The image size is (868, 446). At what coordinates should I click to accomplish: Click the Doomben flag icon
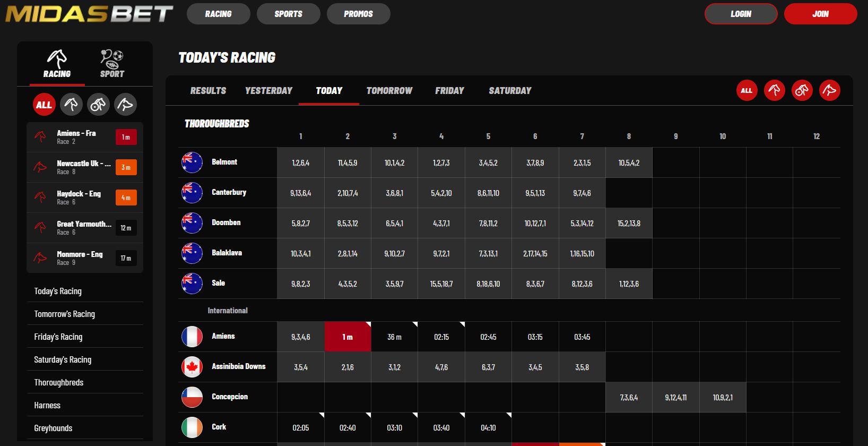[192, 223]
